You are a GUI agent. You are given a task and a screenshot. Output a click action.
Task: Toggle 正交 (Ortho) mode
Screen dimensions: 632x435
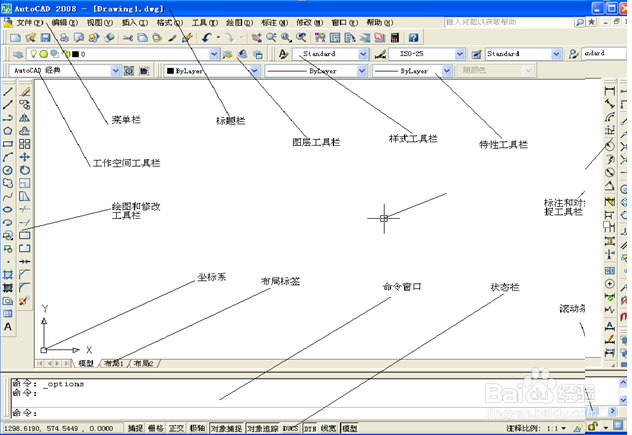(176, 428)
